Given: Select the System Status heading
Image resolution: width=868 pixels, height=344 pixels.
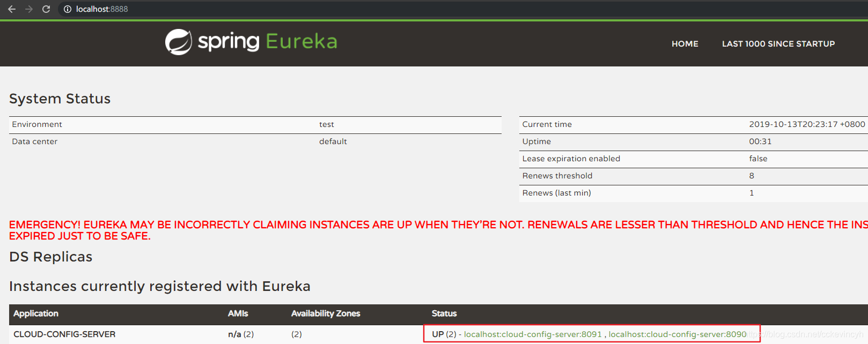Looking at the screenshot, I should point(60,99).
